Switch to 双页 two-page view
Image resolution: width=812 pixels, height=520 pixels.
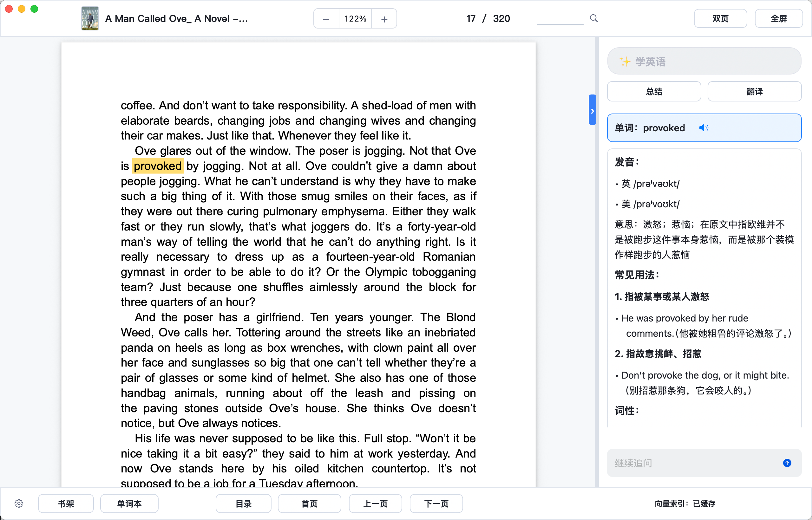point(720,19)
